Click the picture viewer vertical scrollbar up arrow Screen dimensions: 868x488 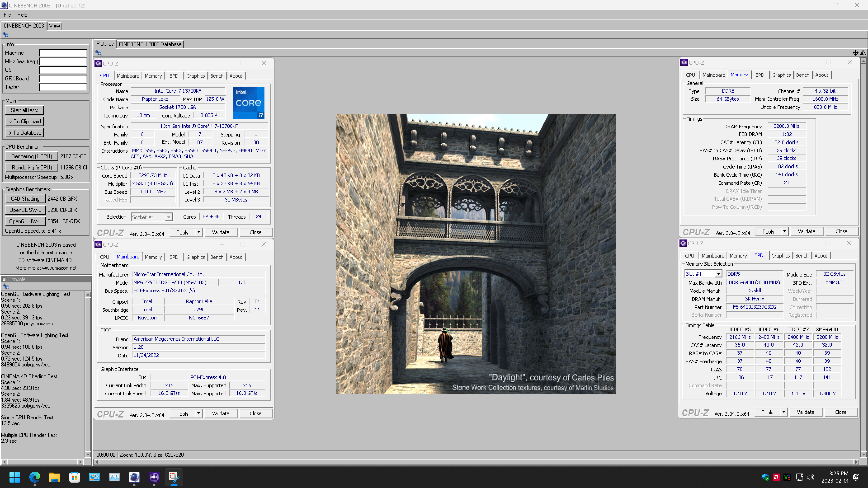click(x=863, y=61)
